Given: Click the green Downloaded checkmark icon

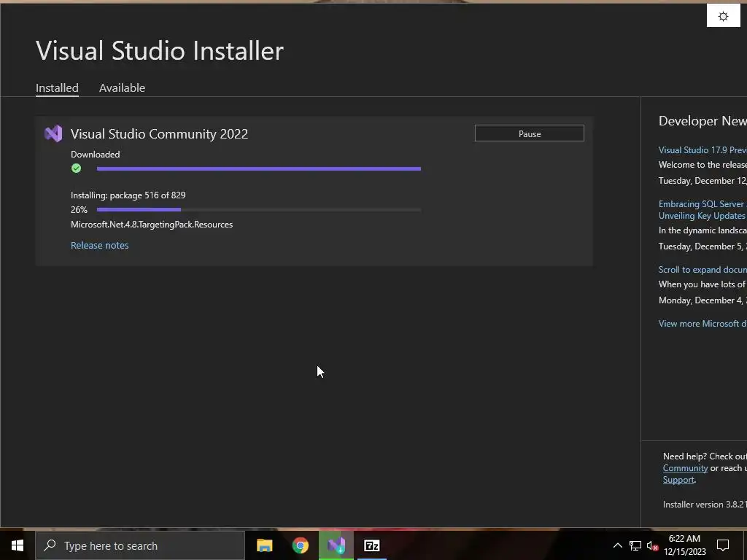Looking at the screenshot, I should click(76, 168).
